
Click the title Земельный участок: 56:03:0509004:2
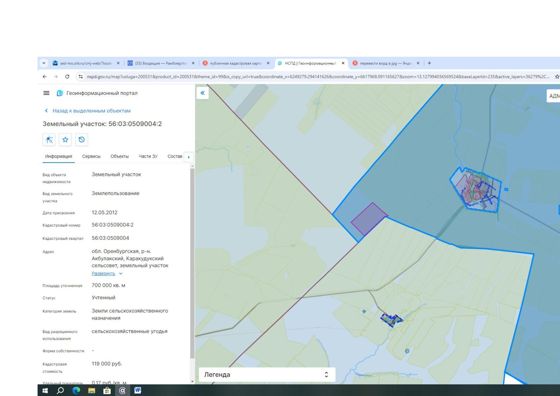tap(102, 124)
